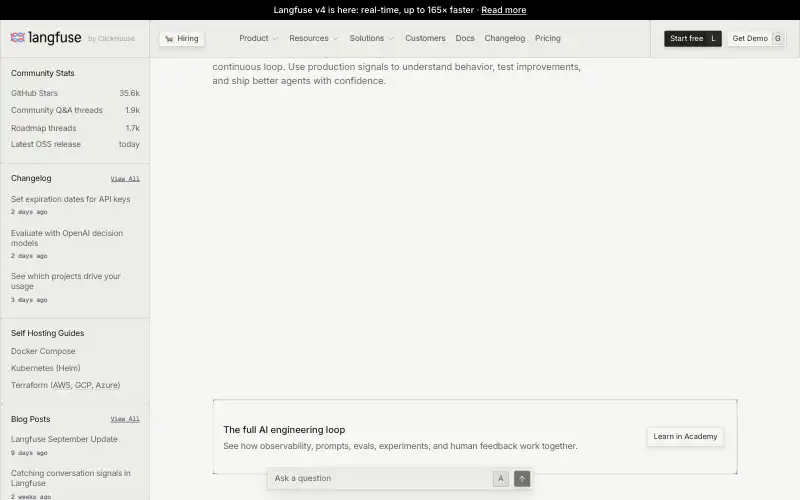This screenshot has width=800, height=500.
Task: Open the Docs page
Action: pos(465,38)
